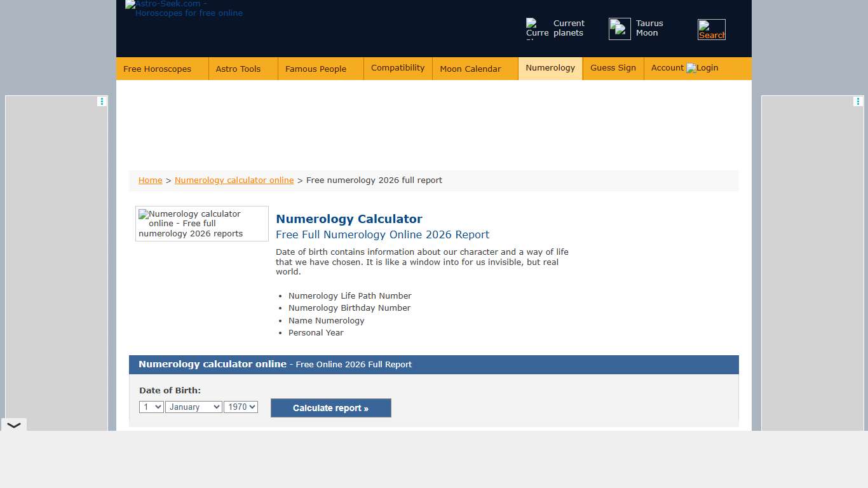Select the Astro Tools menu item
The image size is (868, 488).
pyautogui.click(x=238, y=69)
